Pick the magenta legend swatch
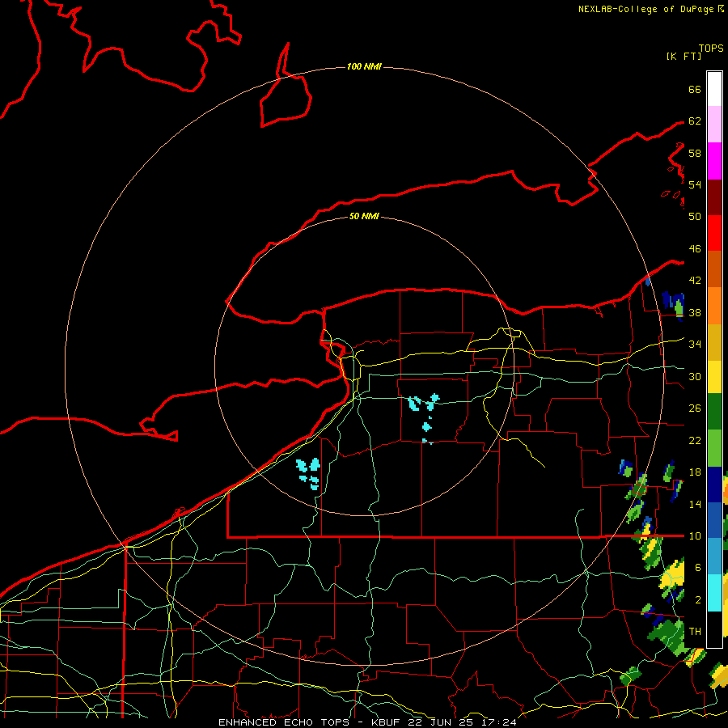 (x=714, y=161)
